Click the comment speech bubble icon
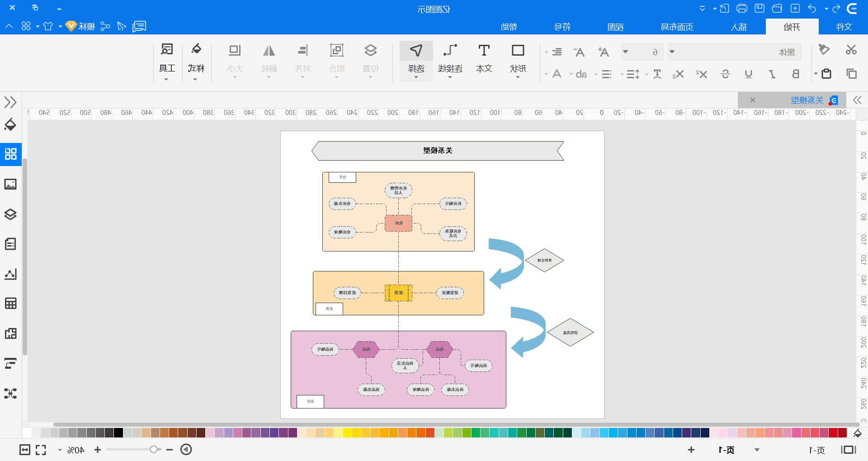Screen dimensions: 868x461 139,26
